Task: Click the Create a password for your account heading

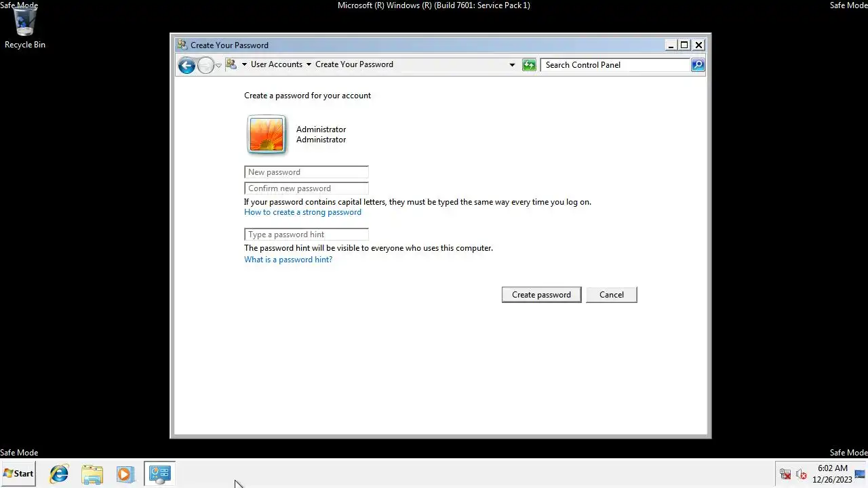Action: click(307, 96)
